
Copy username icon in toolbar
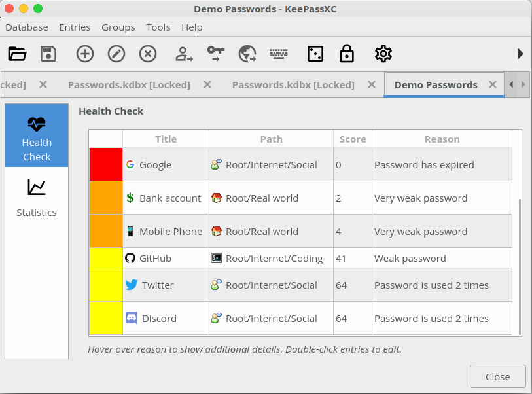185,54
